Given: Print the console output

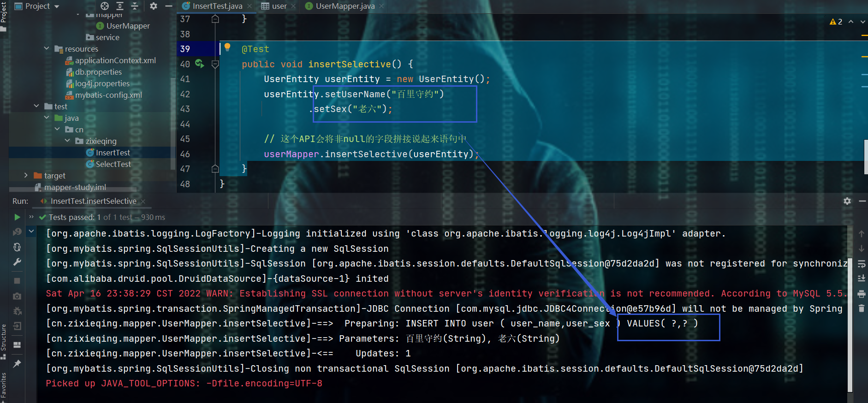Looking at the screenshot, I should (861, 294).
